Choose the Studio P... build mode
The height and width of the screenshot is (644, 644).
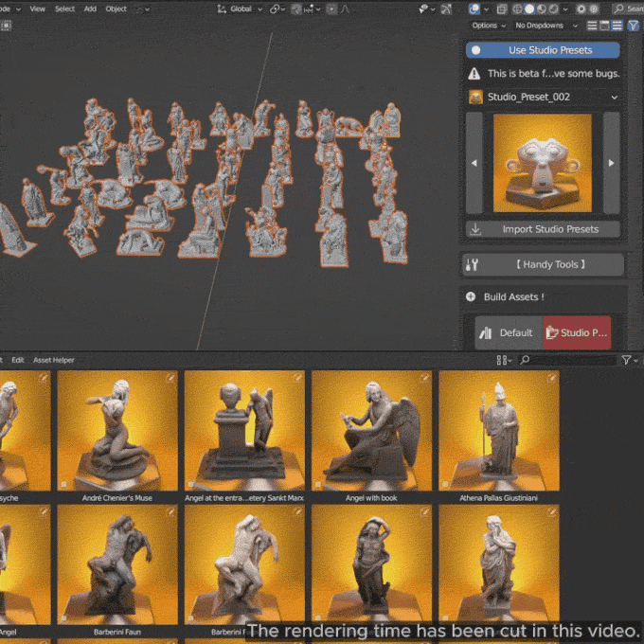click(x=577, y=332)
